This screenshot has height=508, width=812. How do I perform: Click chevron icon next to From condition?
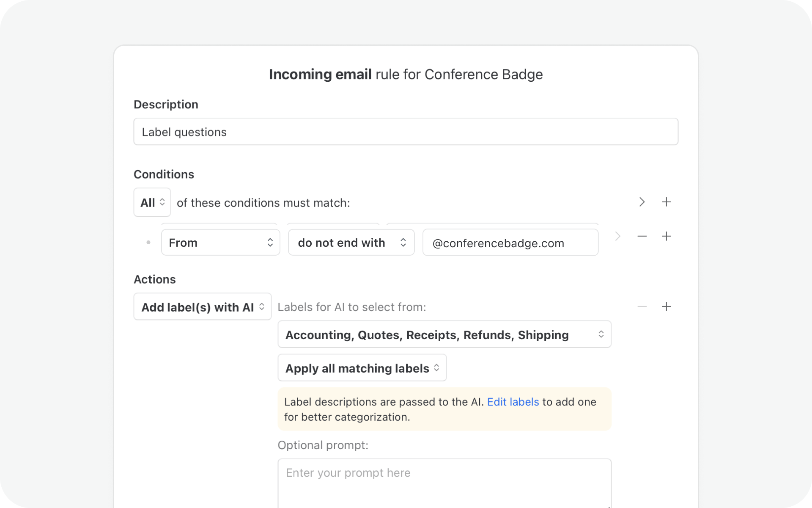(x=617, y=236)
